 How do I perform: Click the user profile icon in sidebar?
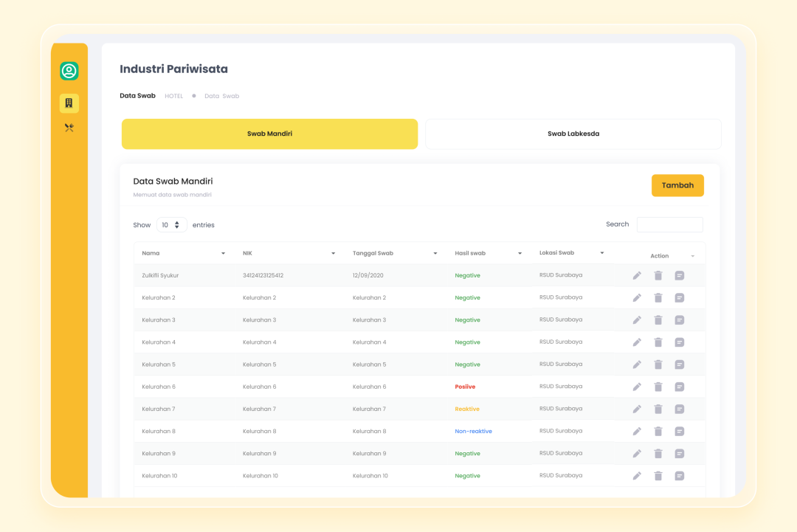(69, 71)
